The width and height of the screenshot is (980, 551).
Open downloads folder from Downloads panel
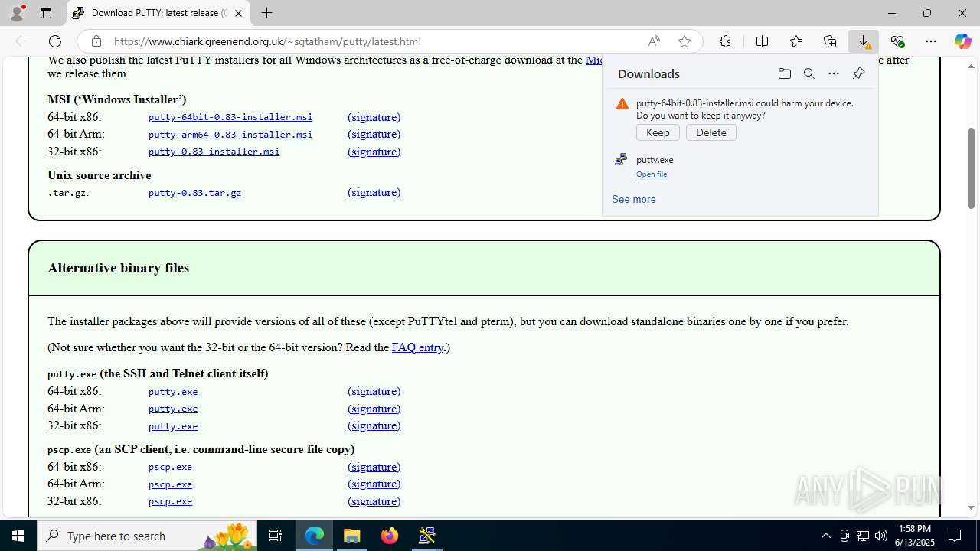[x=784, y=73]
